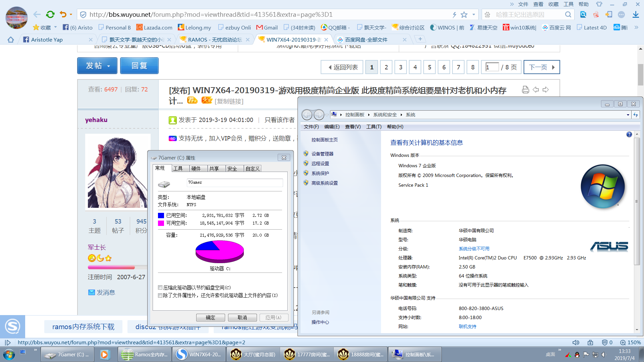Click 取消 in properties dialog
644x362 pixels.
coord(242,317)
